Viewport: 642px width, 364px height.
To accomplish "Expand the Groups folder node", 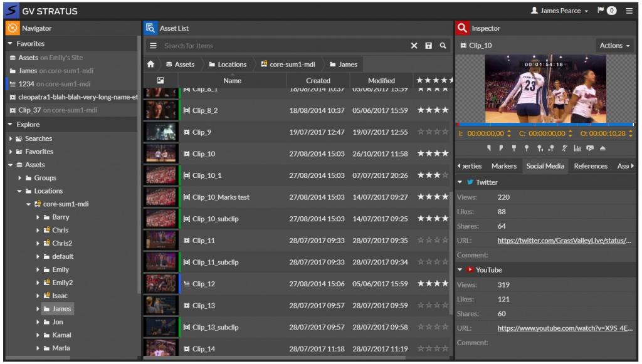I will [x=19, y=178].
